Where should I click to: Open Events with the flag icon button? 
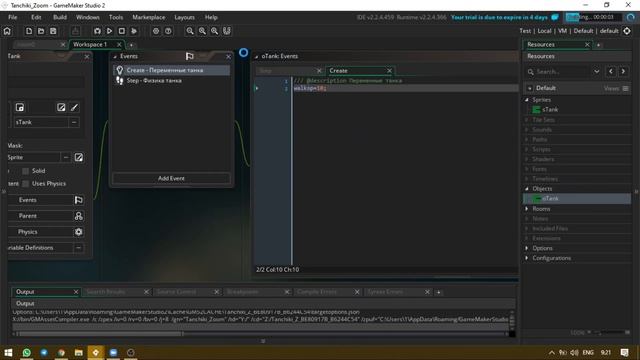79,200
